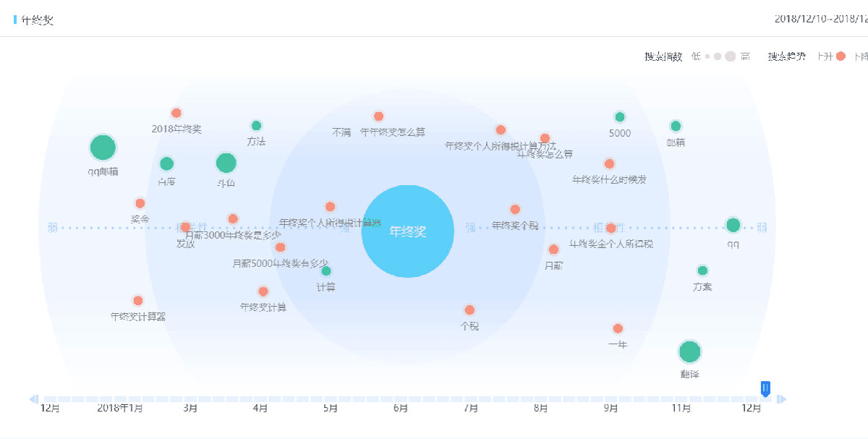Click timeline left arrow
Screen dimensions: 868x439
click(33, 398)
